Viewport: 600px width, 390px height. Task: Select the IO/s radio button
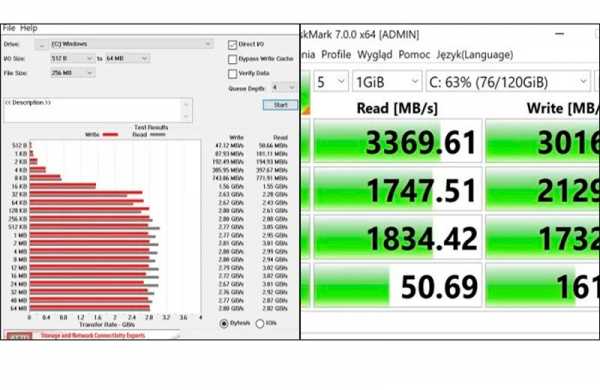pyautogui.click(x=260, y=324)
